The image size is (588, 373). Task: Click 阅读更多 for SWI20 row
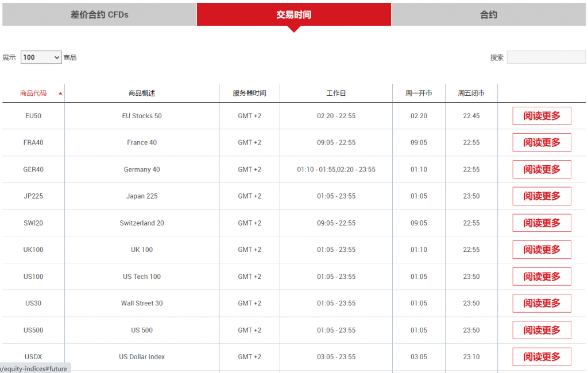(541, 223)
